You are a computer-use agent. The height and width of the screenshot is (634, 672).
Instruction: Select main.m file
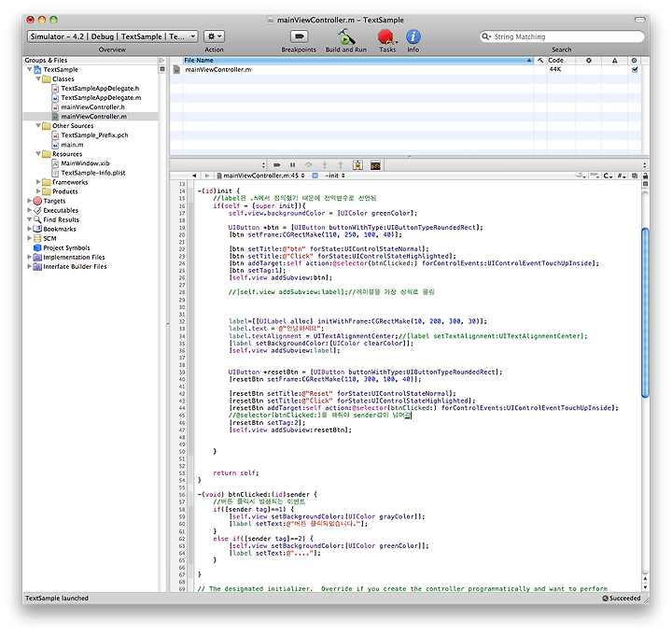(x=72, y=145)
